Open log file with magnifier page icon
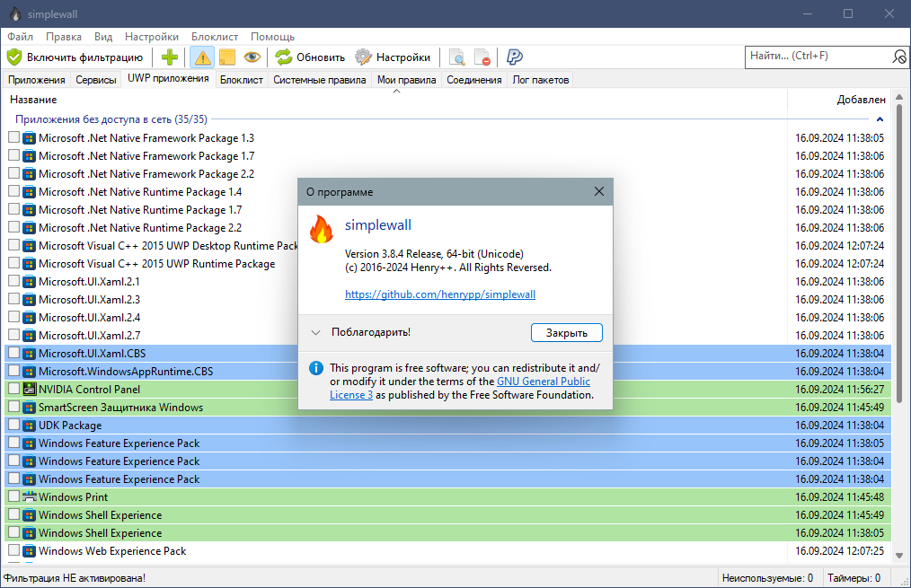 457,57
